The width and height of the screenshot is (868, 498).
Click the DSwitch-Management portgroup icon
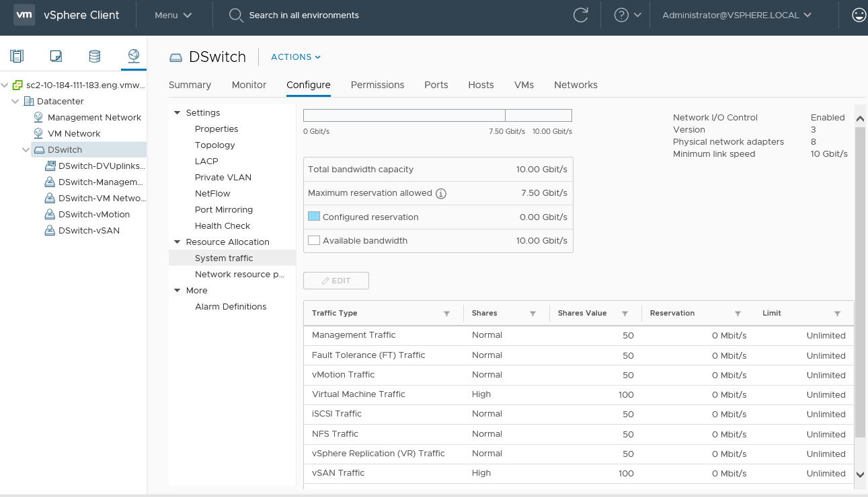coord(50,182)
